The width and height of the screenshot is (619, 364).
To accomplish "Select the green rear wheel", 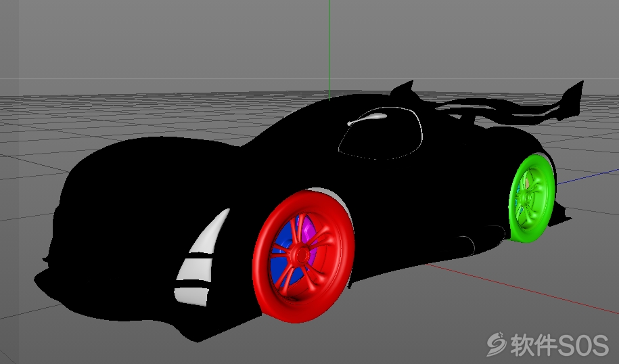I will 532,198.
